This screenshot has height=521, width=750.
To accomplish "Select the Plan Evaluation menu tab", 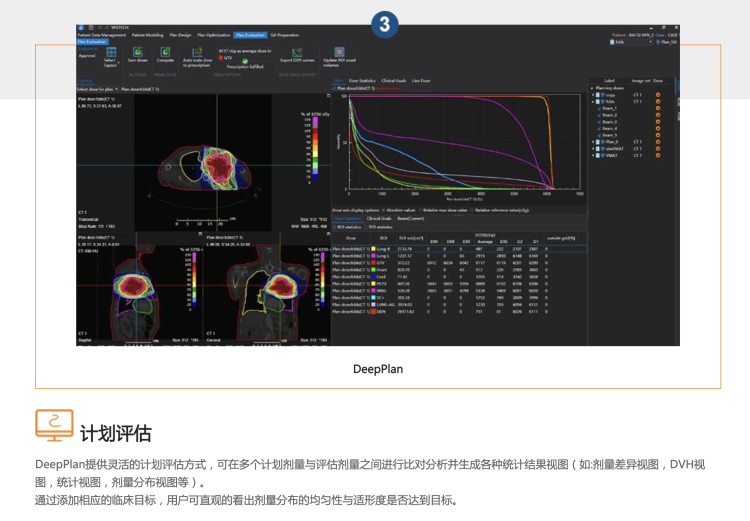I will pos(250,35).
